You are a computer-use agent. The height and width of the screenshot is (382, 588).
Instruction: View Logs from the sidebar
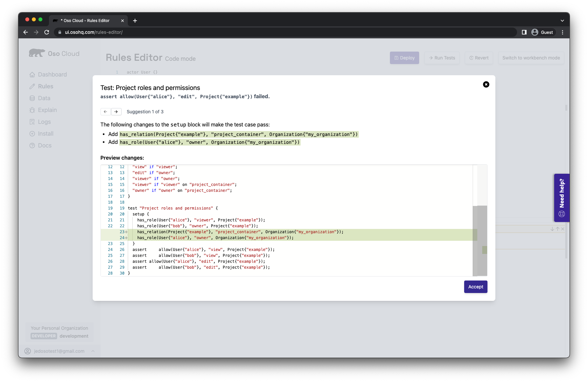click(44, 122)
